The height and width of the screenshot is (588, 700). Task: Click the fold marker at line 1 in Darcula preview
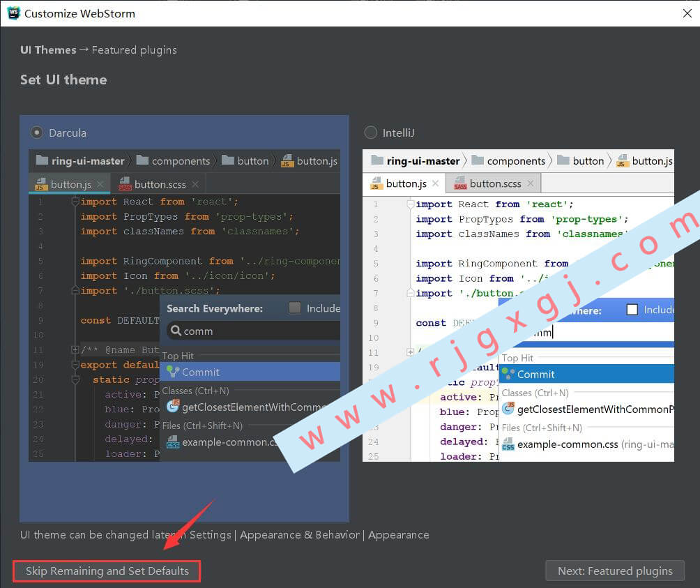click(75, 202)
